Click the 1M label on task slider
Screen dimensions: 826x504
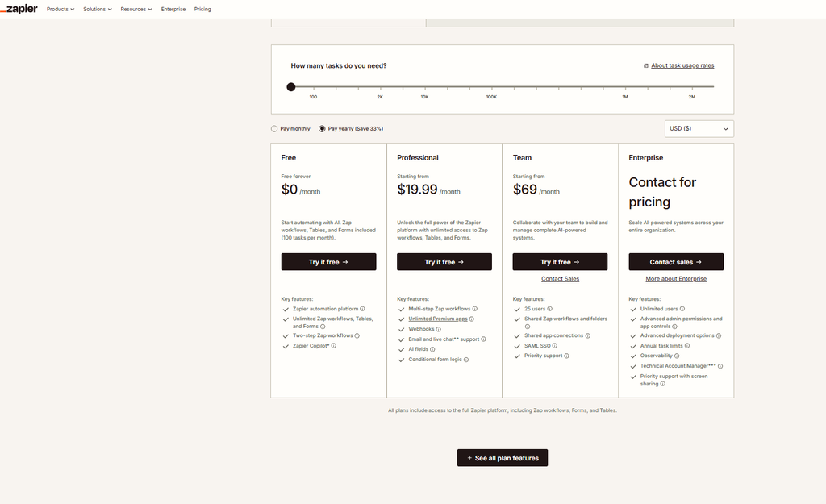(625, 97)
